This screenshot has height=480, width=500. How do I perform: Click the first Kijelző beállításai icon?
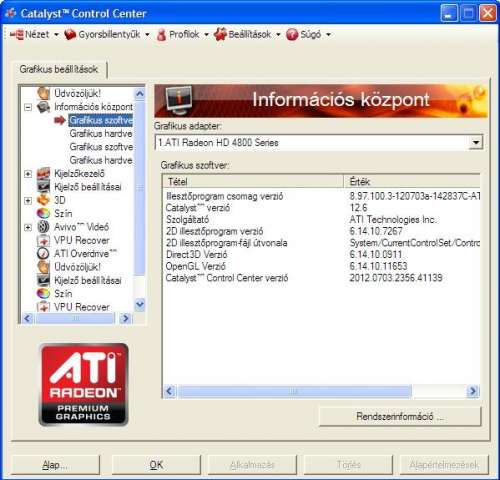43,187
